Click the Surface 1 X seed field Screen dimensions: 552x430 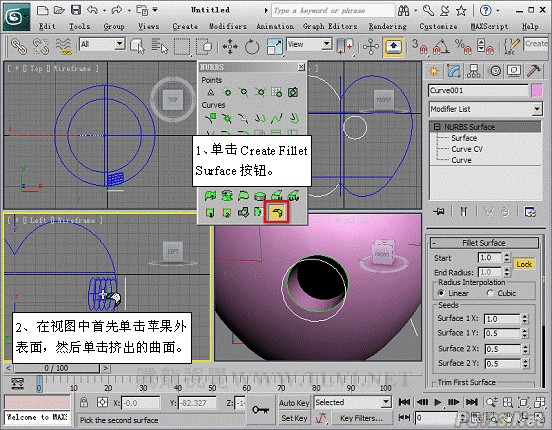point(502,319)
